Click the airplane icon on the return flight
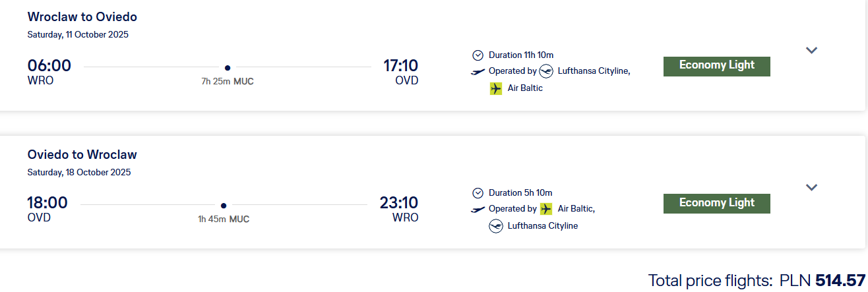The image size is (868, 292). (x=478, y=209)
